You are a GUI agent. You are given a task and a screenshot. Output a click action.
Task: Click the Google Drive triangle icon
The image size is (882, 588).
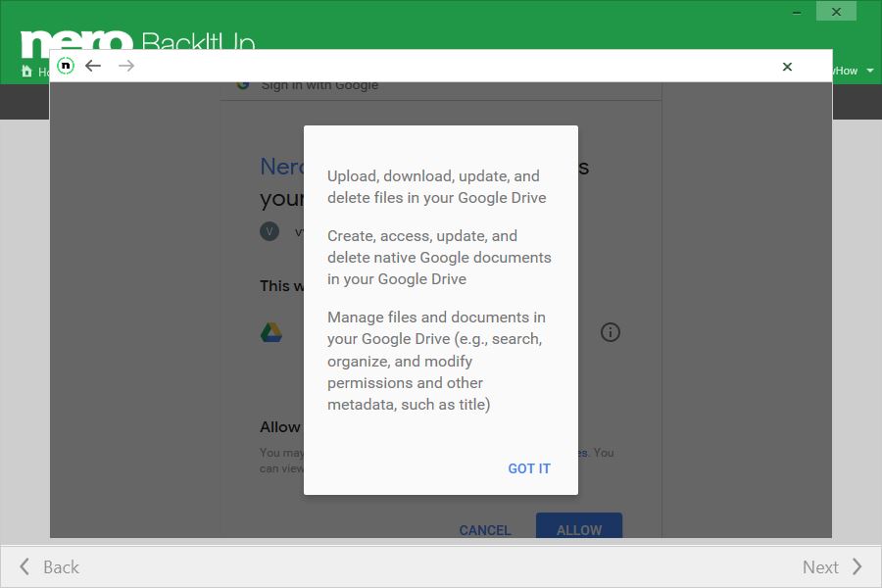coord(271,332)
